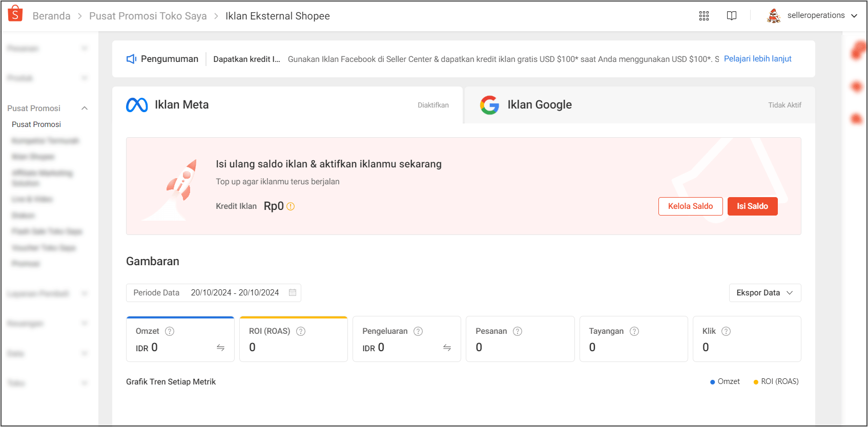Click the Isi Saldo button
The height and width of the screenshot is (427, 868).
pyautogui.click(x=752, y=206)
